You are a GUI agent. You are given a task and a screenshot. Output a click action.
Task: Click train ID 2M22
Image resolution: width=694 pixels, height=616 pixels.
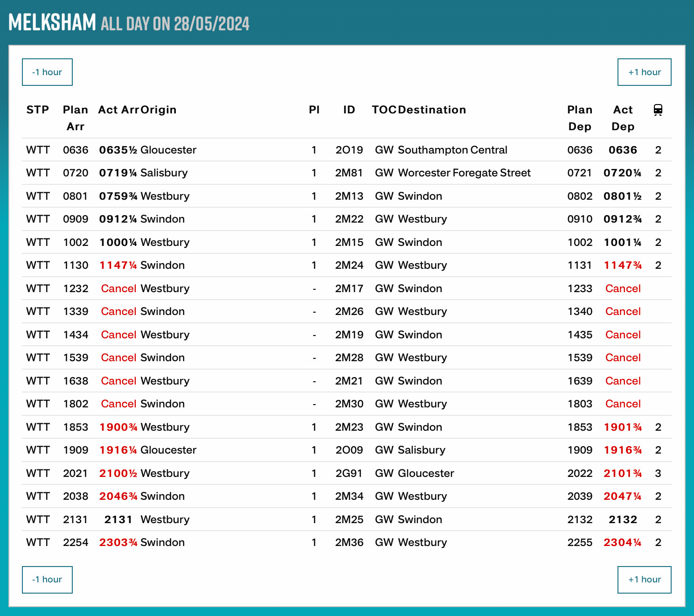click(x=349, y=219)
